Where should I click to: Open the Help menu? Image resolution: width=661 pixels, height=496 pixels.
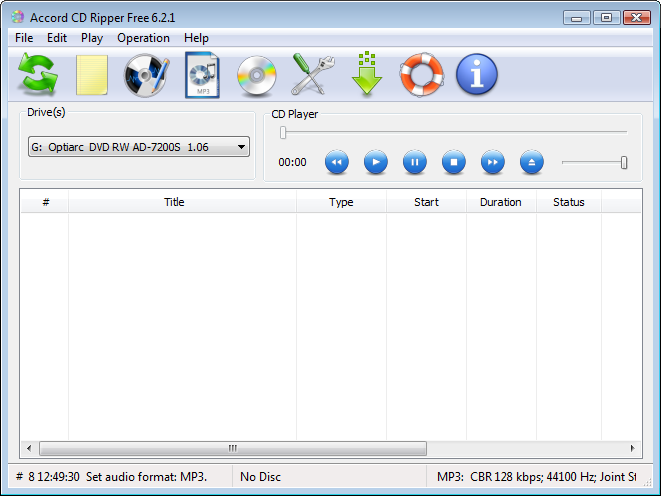196,38
